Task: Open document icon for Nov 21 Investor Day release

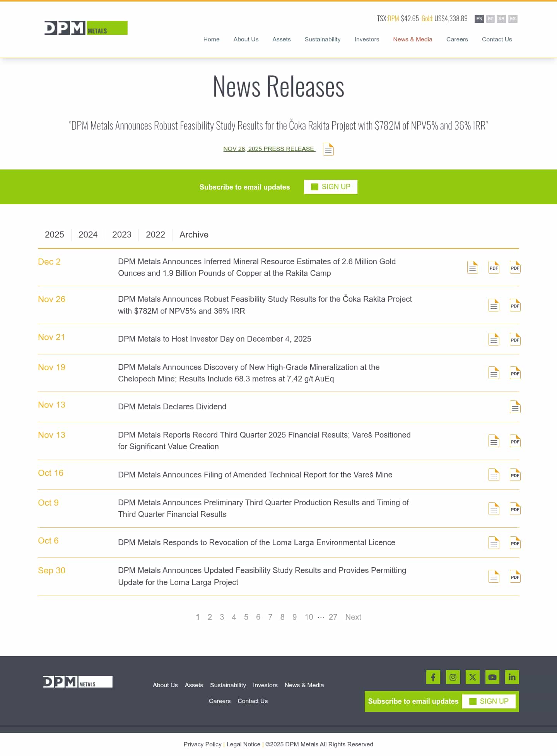Action: click(x=494, y=339)
